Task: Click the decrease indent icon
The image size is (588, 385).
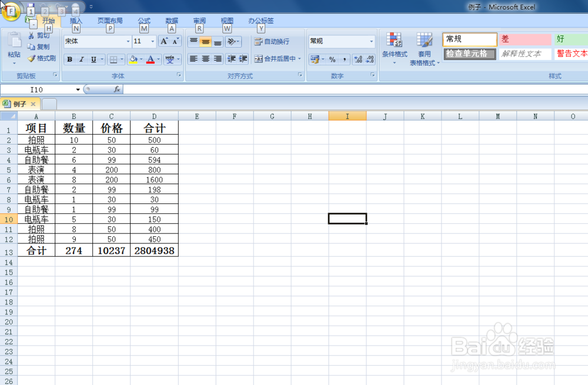Action: click(x=231, y=59)
